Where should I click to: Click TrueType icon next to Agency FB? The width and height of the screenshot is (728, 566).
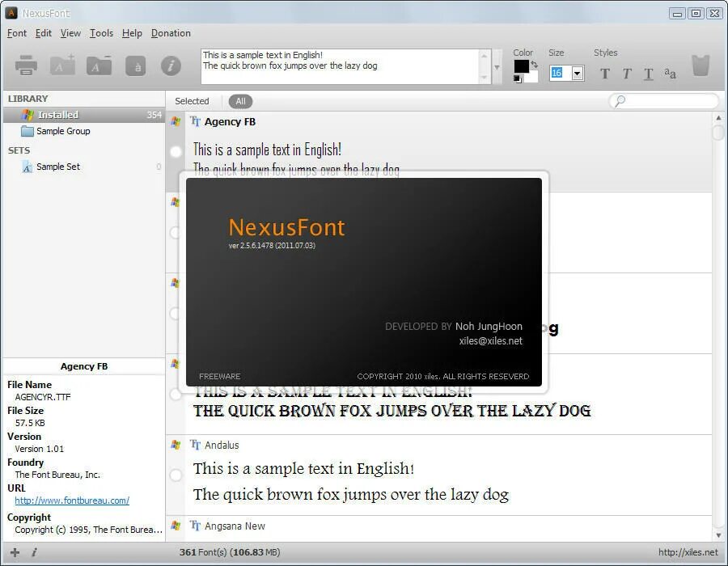pyautogui.click(x=196, y=121)
